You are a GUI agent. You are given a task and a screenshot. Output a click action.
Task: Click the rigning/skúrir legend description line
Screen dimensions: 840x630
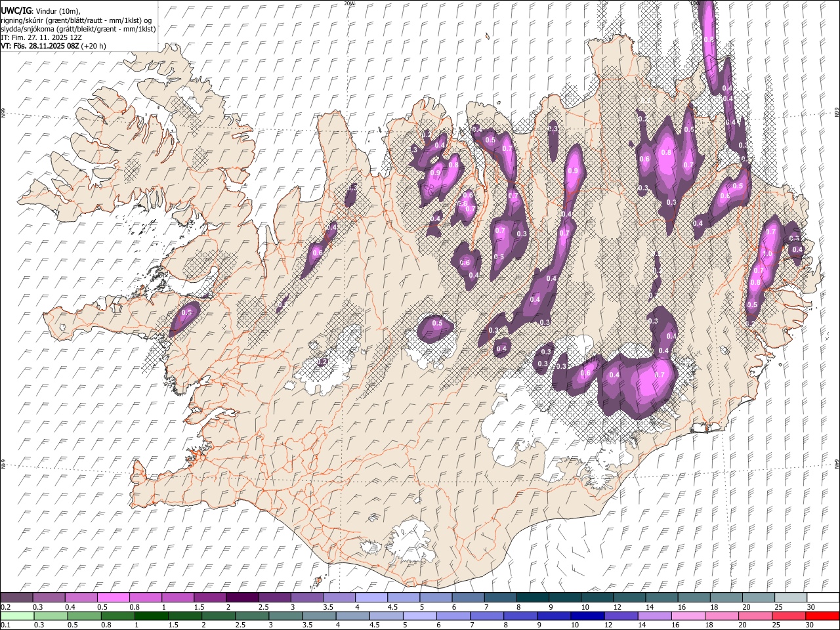pos(76,20)
